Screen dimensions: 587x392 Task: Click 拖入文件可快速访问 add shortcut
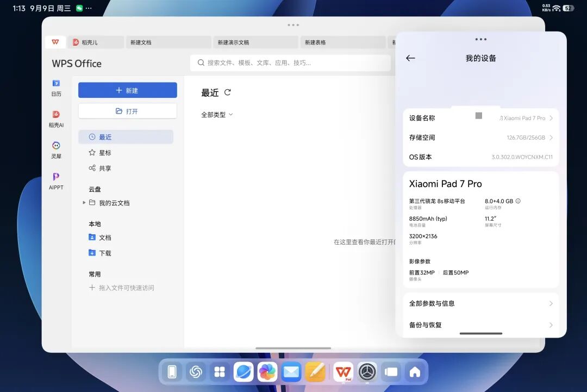pos(122,288)
